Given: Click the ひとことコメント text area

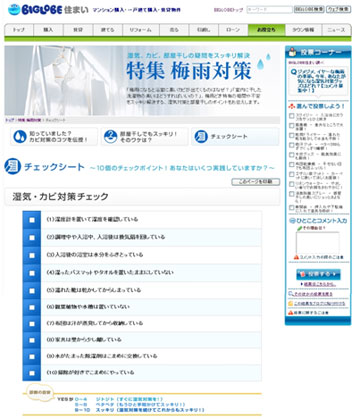Looking at the screenshot, I should click(x=318, y=243).
